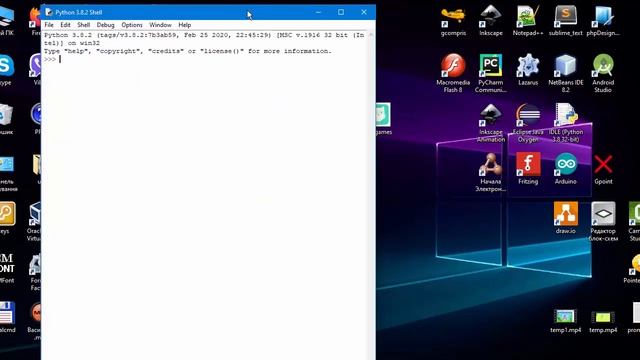The image size is (640, 360).
Task: Select the IDLE Python 3.8 32-bit icon
Action: point(565,123)
